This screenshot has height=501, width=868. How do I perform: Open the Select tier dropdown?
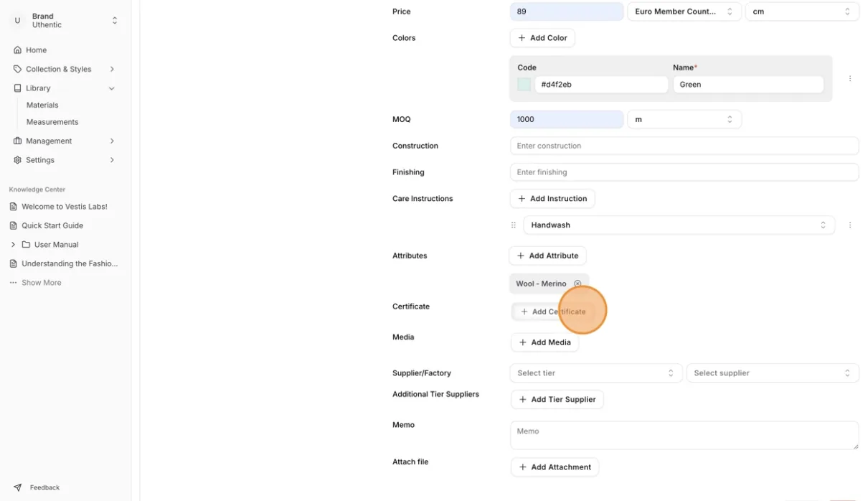(x=595, y=373)
